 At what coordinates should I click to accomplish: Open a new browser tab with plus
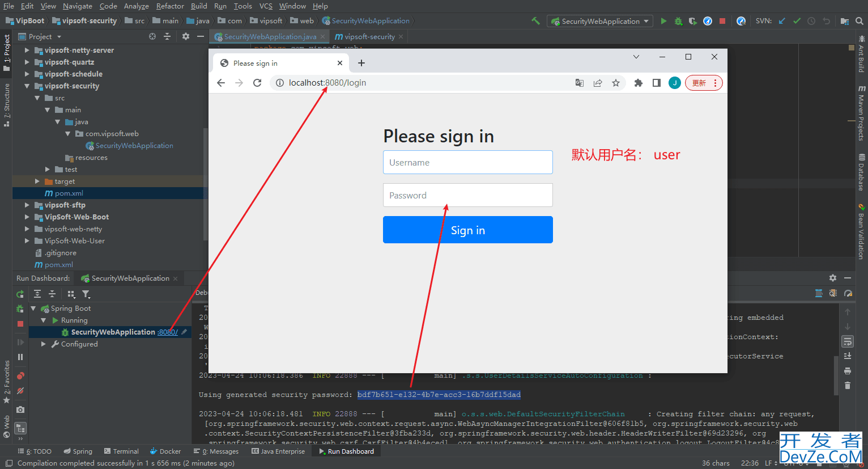click(361, 63)
